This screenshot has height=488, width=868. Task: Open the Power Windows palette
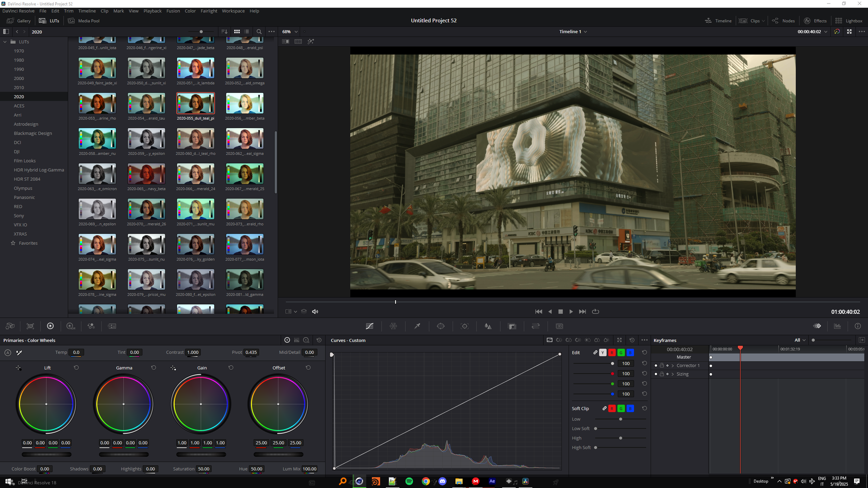pos(441,326)
